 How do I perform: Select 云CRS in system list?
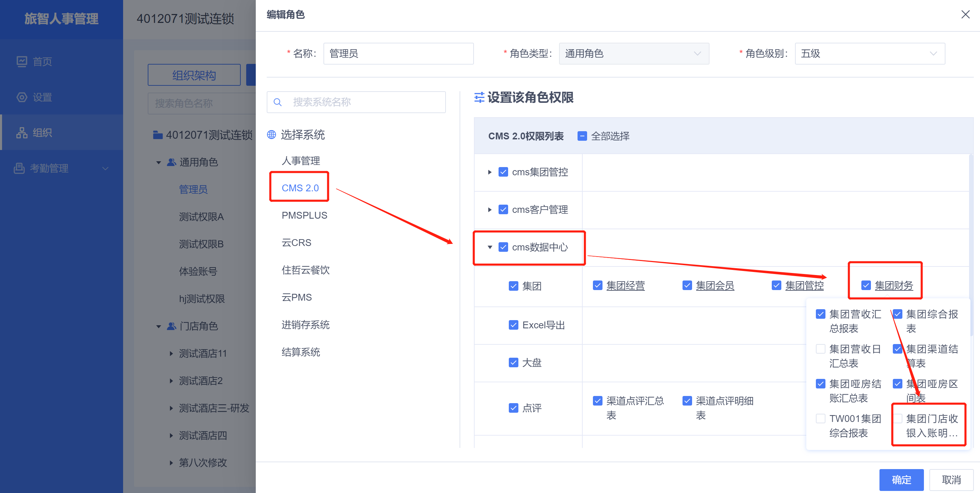tap(296, 243)
